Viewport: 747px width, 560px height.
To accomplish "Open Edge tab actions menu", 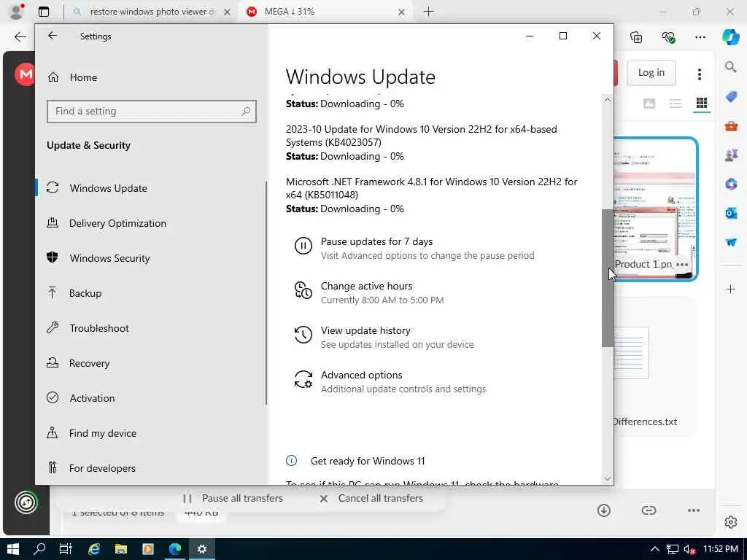I will (43, 12).
